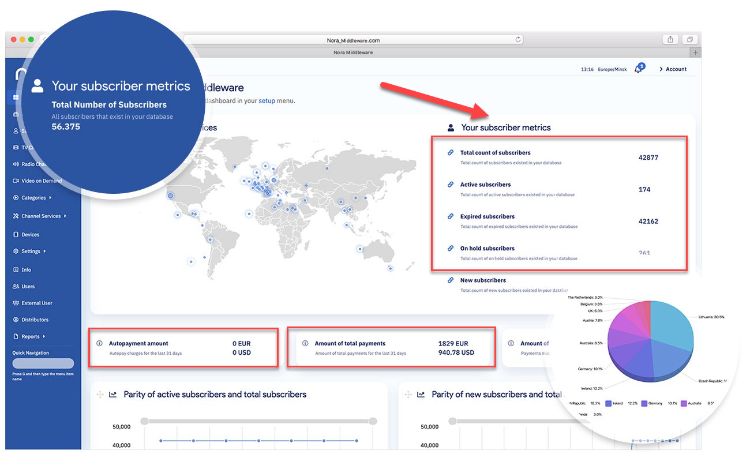Click the expired subscribers value 42162
750x473 pixels.
coord(648,221)
